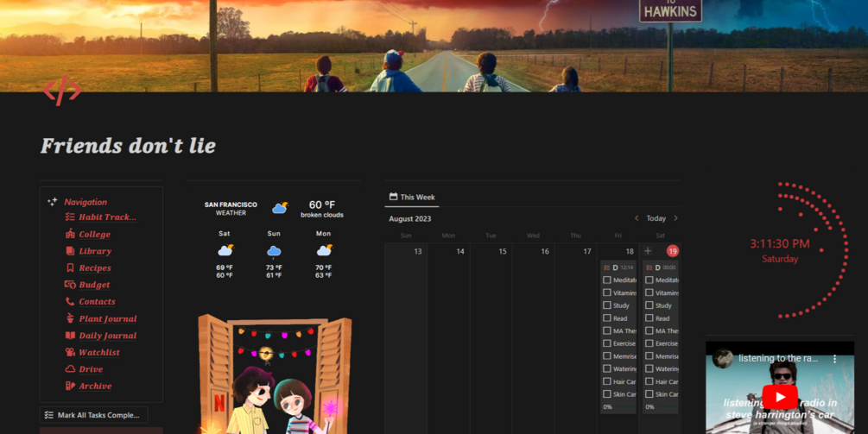Click the red clock time 3:11:30 PM

(x=779, y=244)
